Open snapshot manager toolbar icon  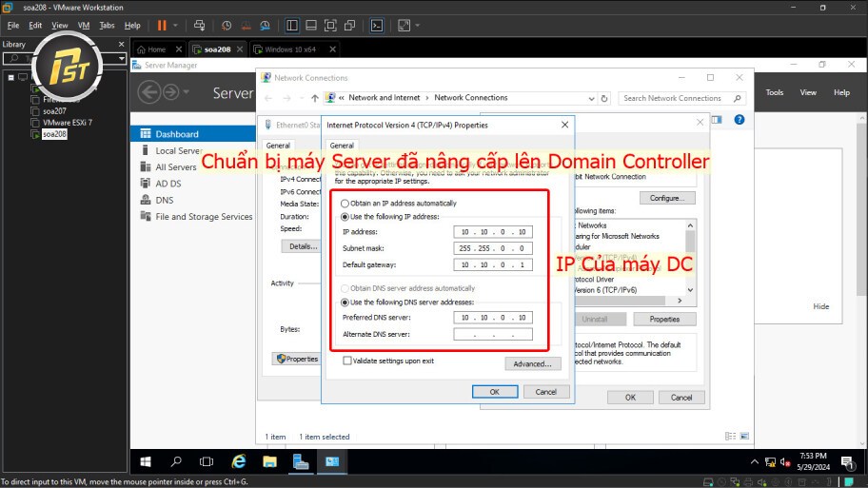266,26
